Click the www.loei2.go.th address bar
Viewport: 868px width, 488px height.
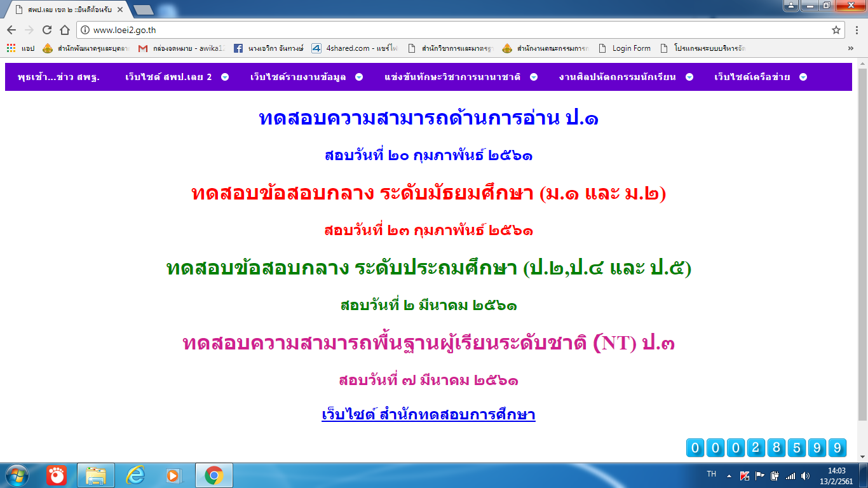pos(445,30)
